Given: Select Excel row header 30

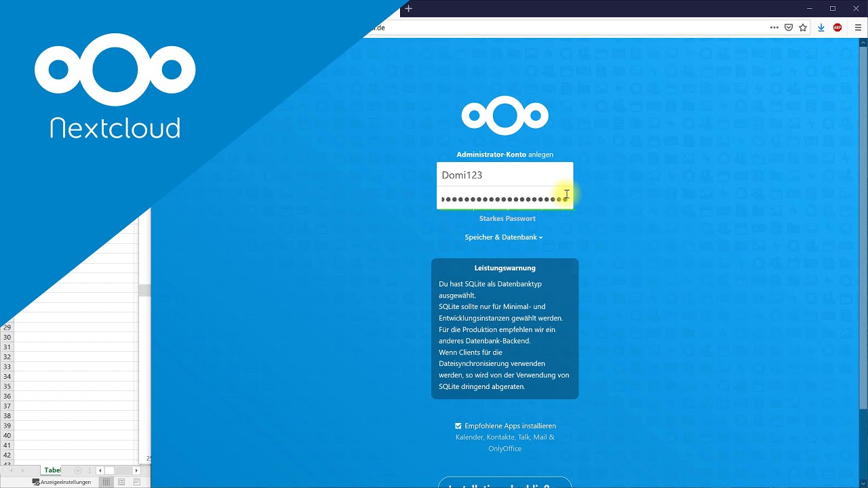Looking at the screenshot, I should coord(7,337).
